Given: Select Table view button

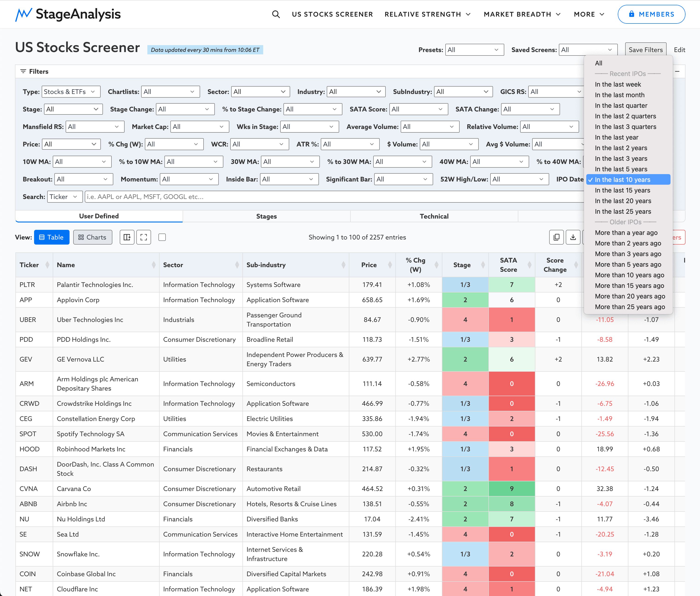Looking at the screenshot, I should (x=52, y=237).
